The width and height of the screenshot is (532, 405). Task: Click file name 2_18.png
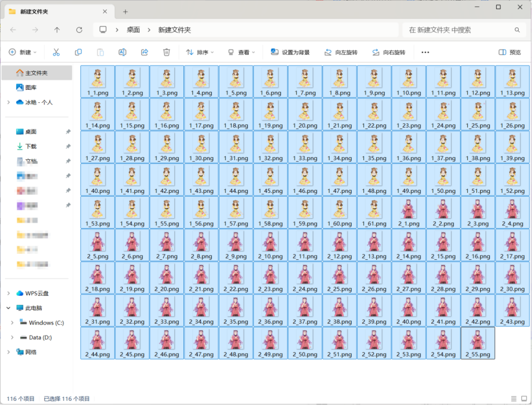tap(98, 289)
